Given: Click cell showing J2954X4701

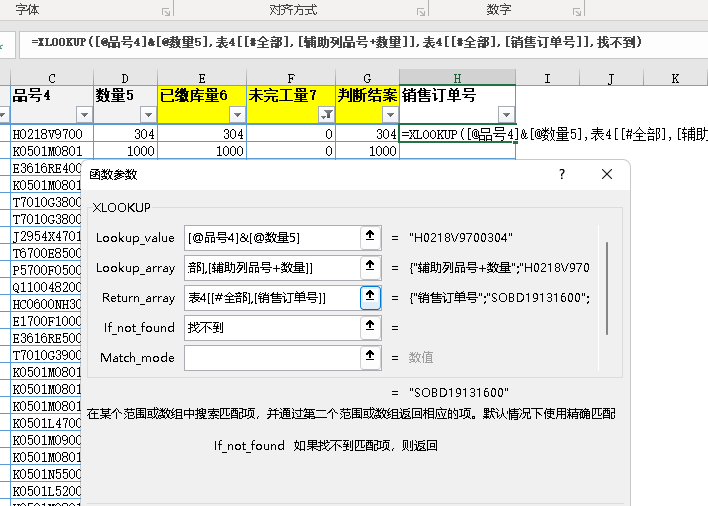Looking at the screenshot, I should [x=46, y=236].
